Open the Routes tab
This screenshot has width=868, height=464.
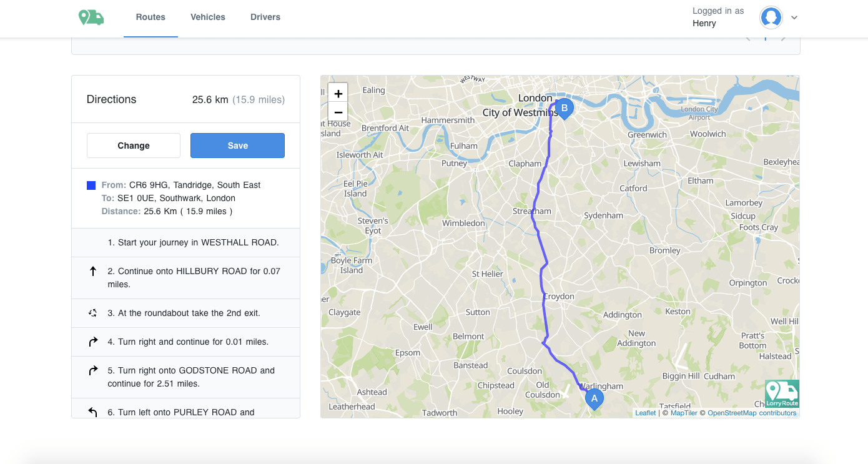pos(150,17)
